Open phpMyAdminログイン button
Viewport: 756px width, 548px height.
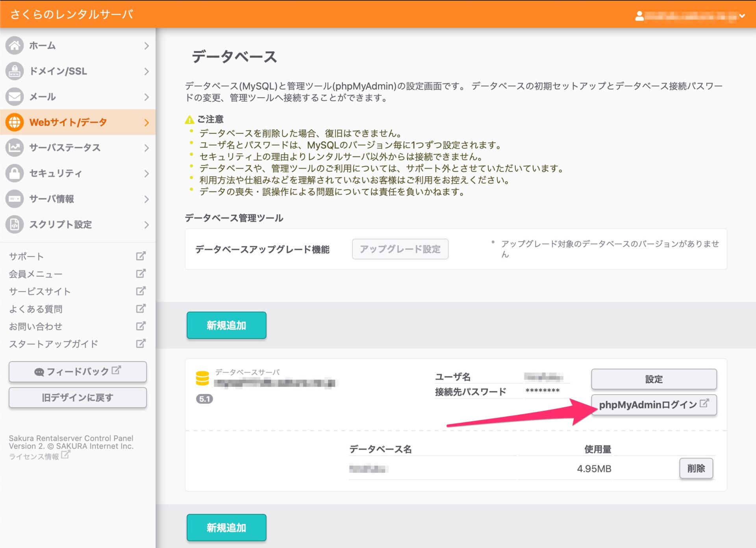(654, 405)
